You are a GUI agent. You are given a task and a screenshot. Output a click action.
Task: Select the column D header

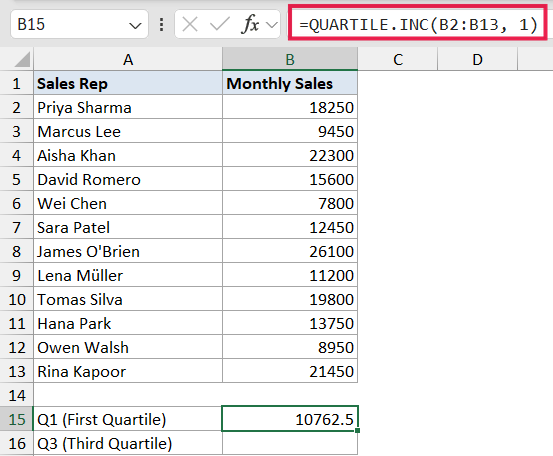477,59
